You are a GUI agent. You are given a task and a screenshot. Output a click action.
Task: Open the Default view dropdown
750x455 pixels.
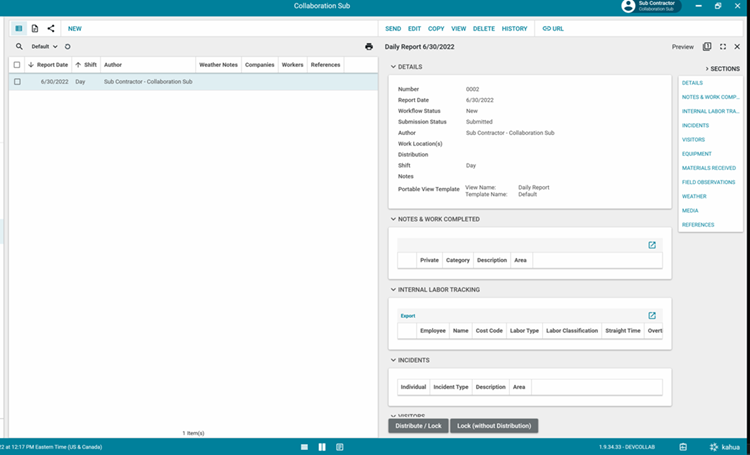(x=44, y=46)
